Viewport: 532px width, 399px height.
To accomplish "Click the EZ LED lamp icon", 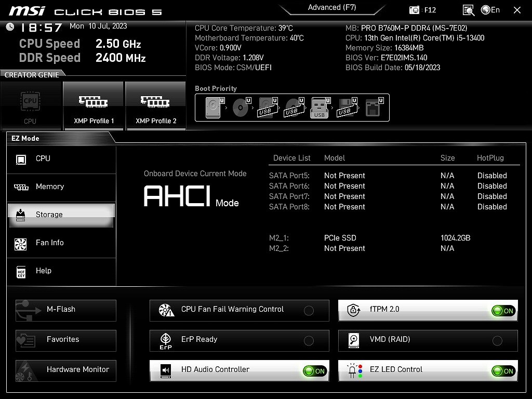I will pyautogui.click(x=354, y=371).
